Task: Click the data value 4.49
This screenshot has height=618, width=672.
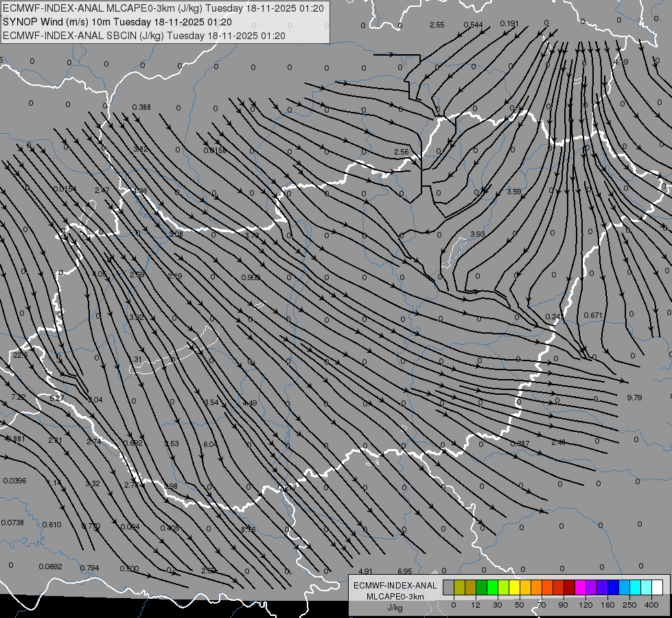Action: (x=249, y=403)
